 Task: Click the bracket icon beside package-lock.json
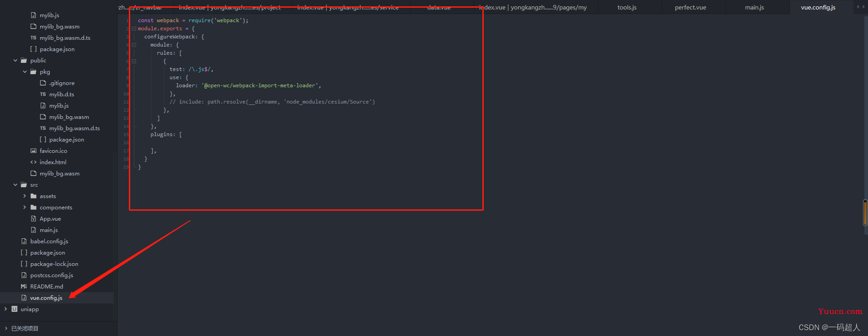24,264
